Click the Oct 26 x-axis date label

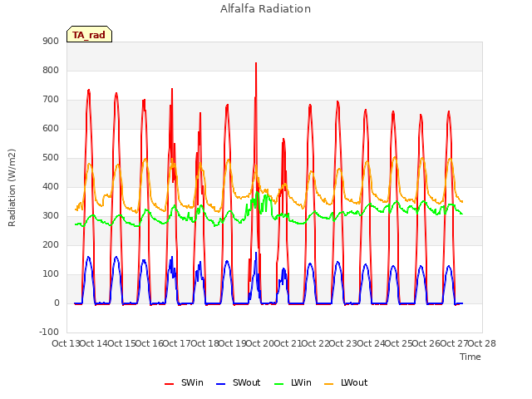426,343
